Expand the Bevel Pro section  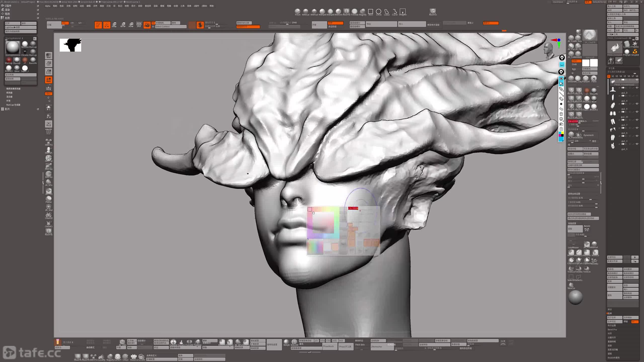pos(612,330)
